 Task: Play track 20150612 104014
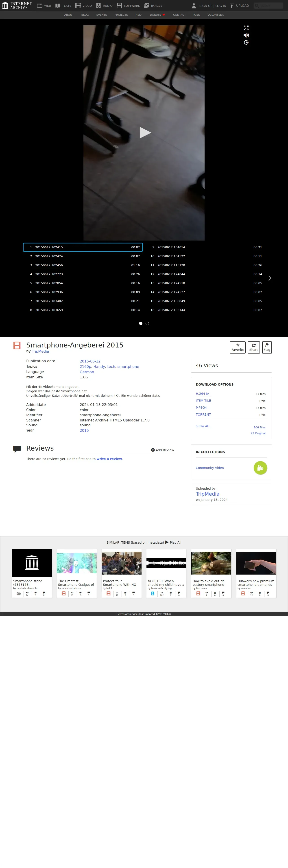point(205,247)
